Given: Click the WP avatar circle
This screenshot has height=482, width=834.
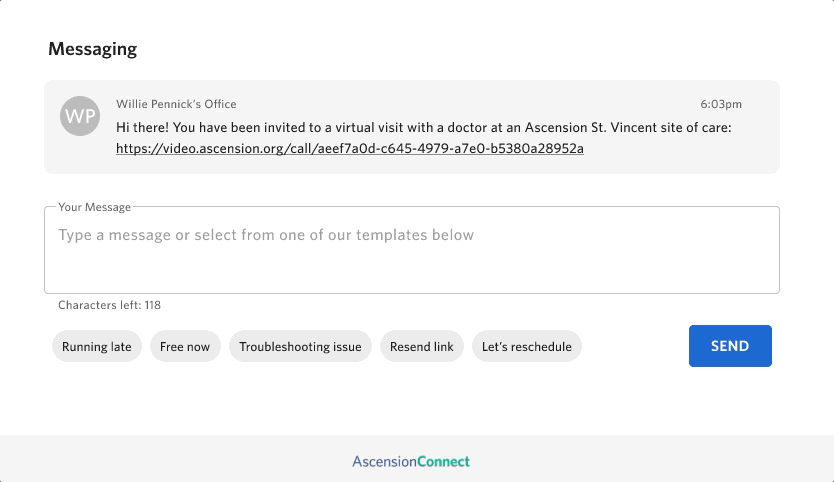Looking at the screenshot, I should click(80, 116).
